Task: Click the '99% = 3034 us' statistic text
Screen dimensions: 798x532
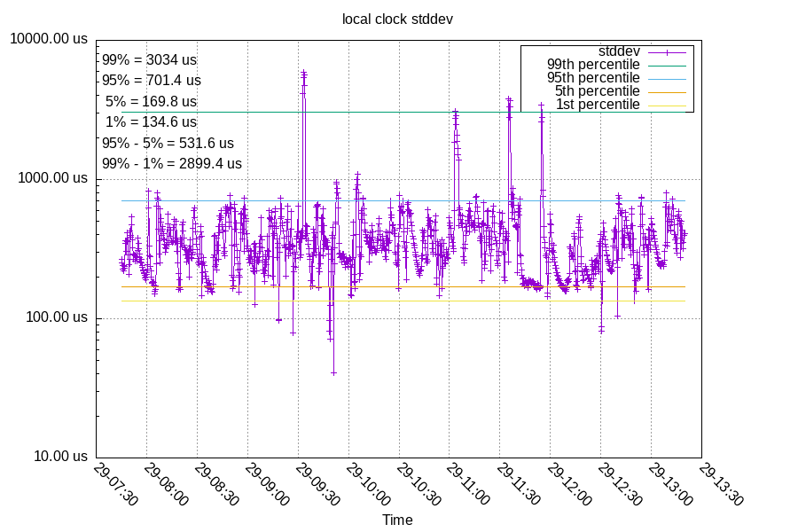Action: [149, 60]
